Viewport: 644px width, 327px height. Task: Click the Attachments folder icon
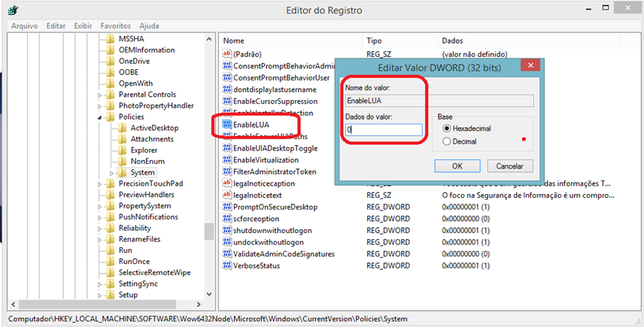(122, 139)
